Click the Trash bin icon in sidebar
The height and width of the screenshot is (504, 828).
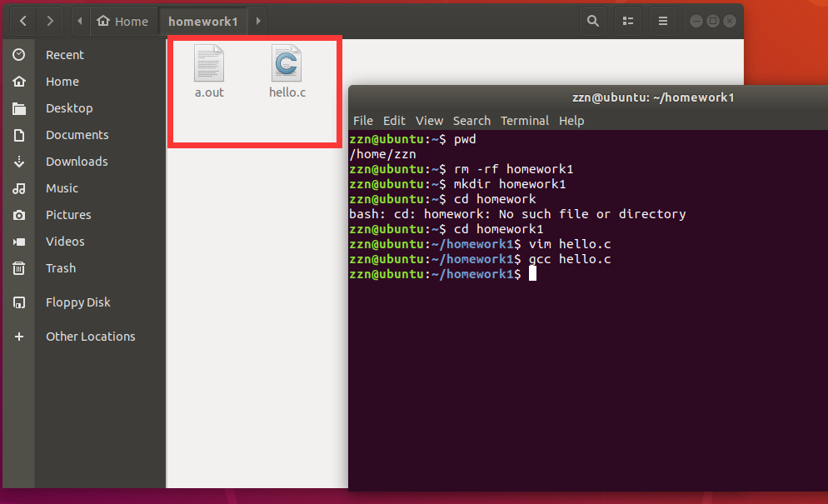tap(19, 268)
